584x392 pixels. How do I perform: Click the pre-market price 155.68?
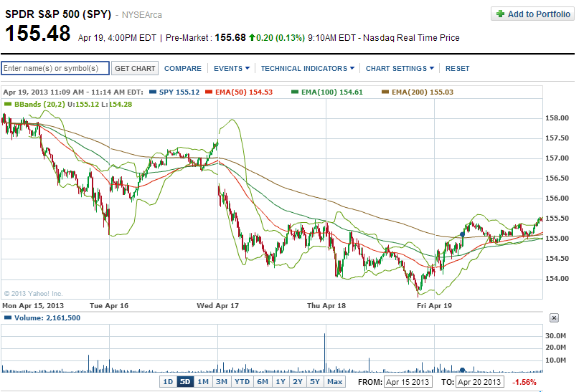(x=230, y=37)
